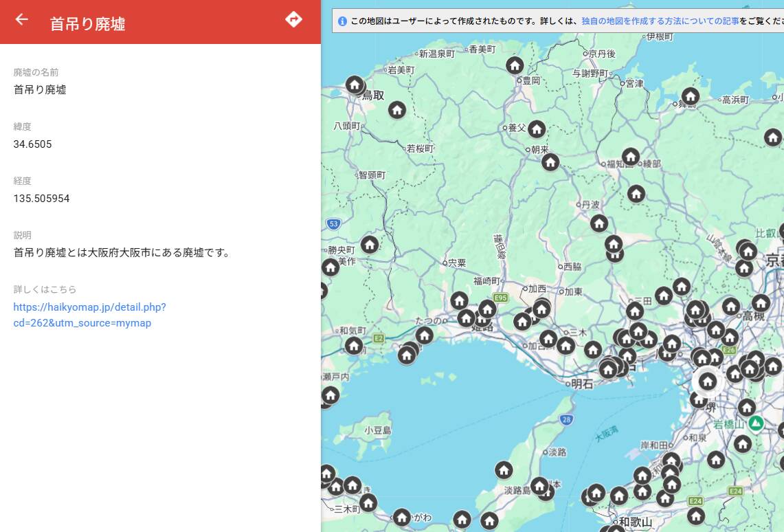Select the house marker just below 朝来

550,162
